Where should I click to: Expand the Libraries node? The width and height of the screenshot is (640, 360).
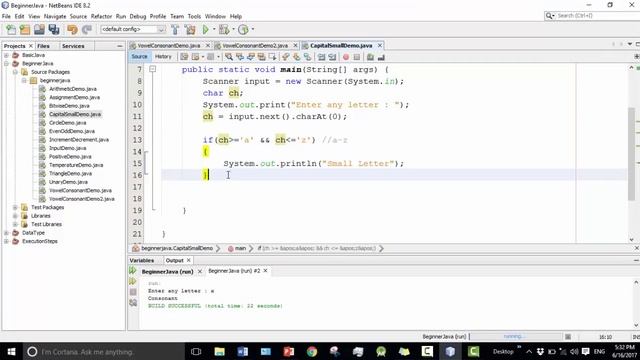tap(15, 216)
